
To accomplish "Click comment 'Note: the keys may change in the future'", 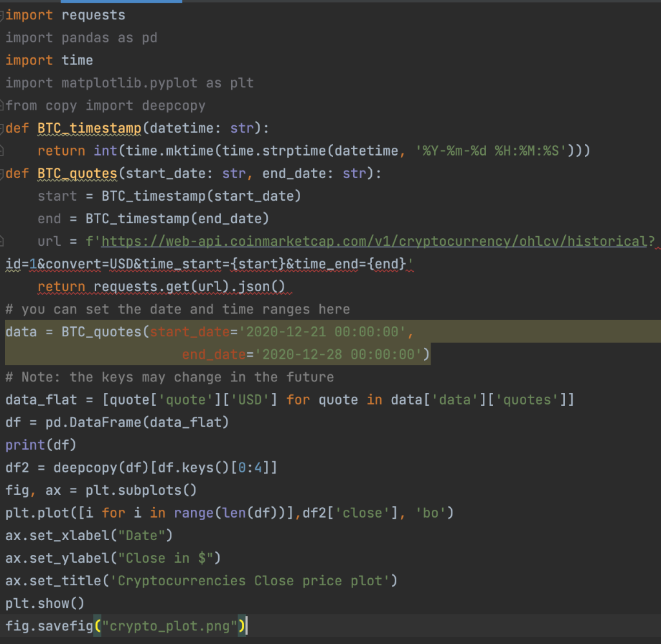I will (170, 377).
